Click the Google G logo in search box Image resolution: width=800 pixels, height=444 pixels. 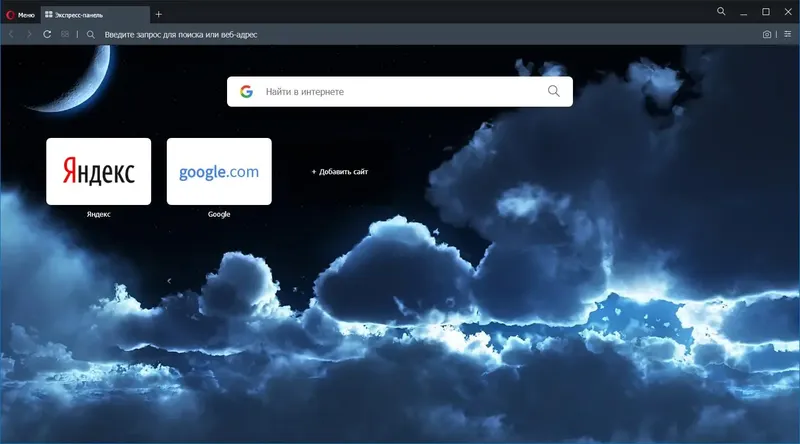(x=246, y=91)
